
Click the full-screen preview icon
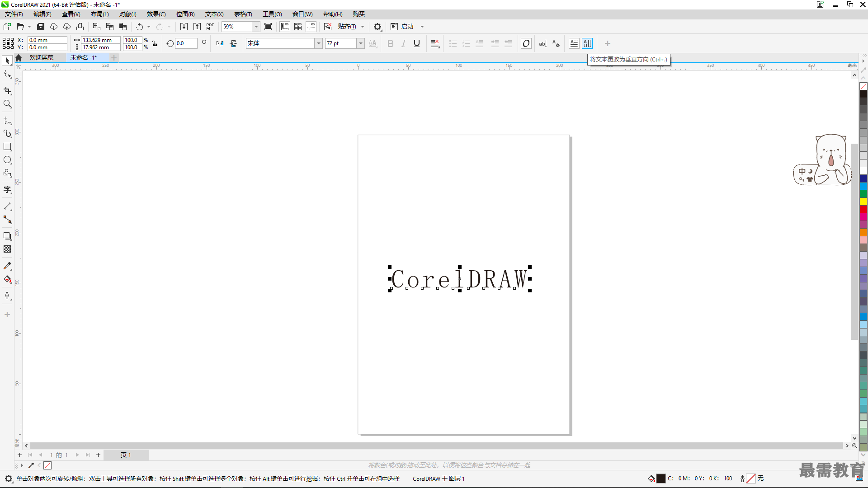[268, 27]
